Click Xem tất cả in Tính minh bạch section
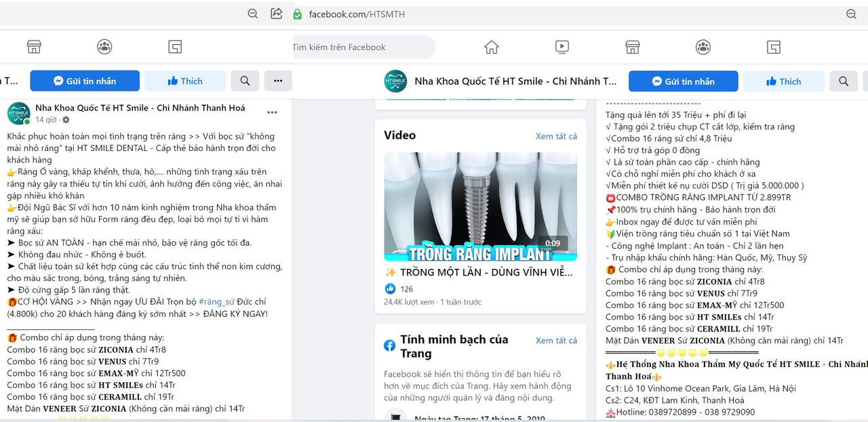This screenshot has width=868, height=422. coord(556,341)
